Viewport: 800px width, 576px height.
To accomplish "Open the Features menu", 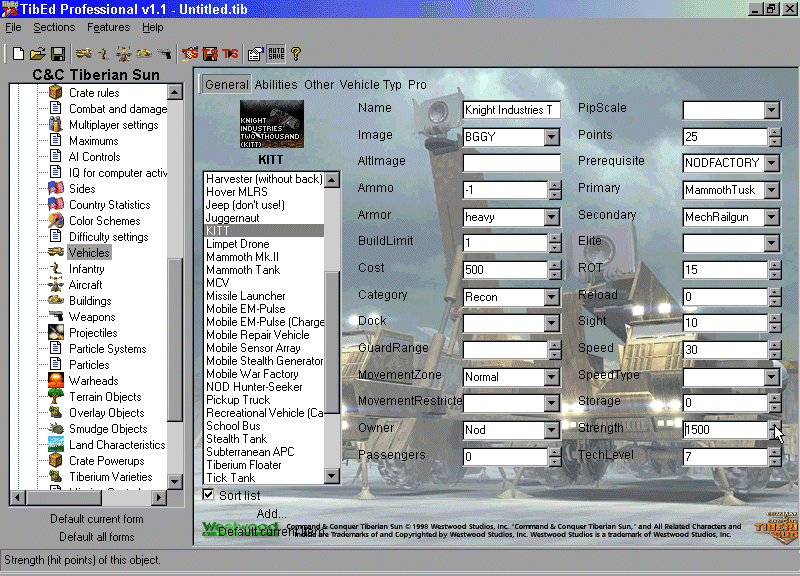I will 108,28.
